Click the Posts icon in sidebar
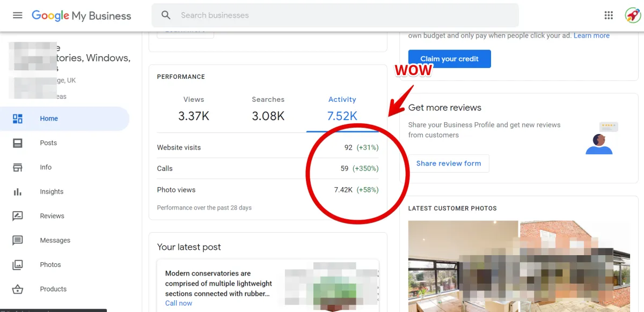Viewport: 644px width, 312px height. (18, 143)
